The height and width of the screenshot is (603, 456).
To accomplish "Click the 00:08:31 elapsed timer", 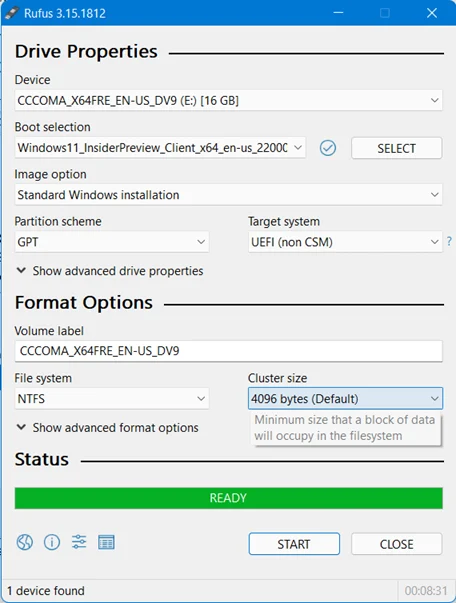I will pyautogui.click(x=426, y=591).
